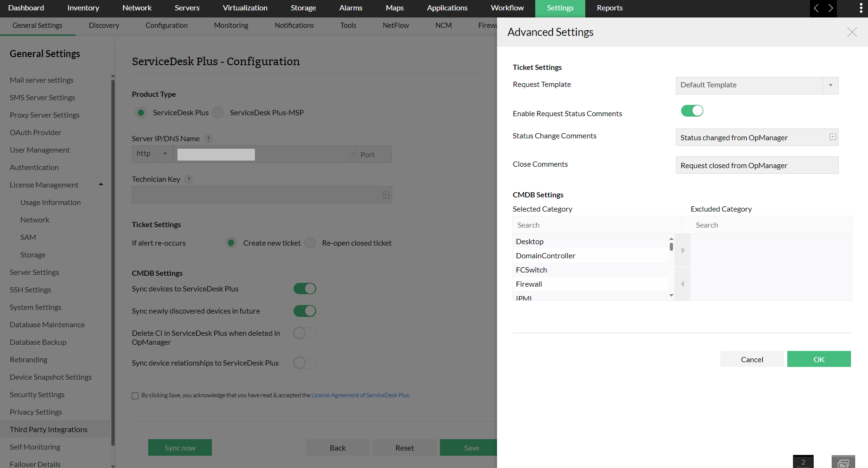Click the Sync now button
Viewport: 868px width, 468px height.
180,447
